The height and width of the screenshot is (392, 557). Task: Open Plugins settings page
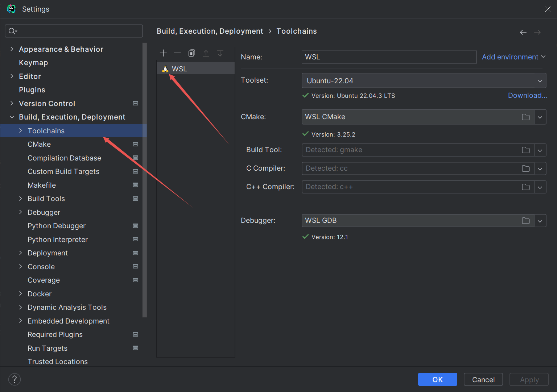coord(32,90)
